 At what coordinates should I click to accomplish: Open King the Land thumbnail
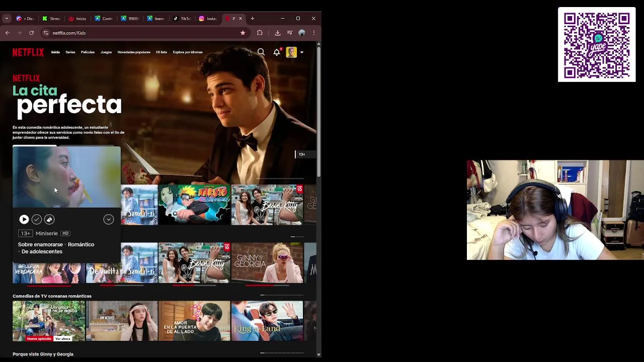click(267, 321)
